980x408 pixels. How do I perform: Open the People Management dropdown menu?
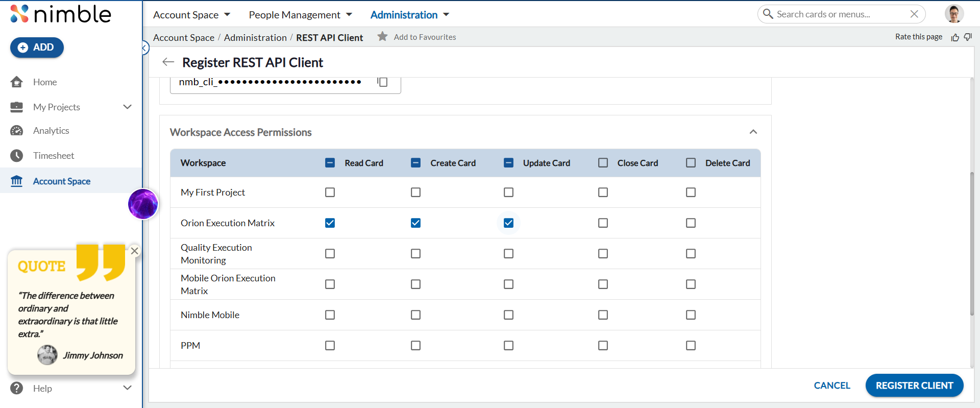point(301,15)
